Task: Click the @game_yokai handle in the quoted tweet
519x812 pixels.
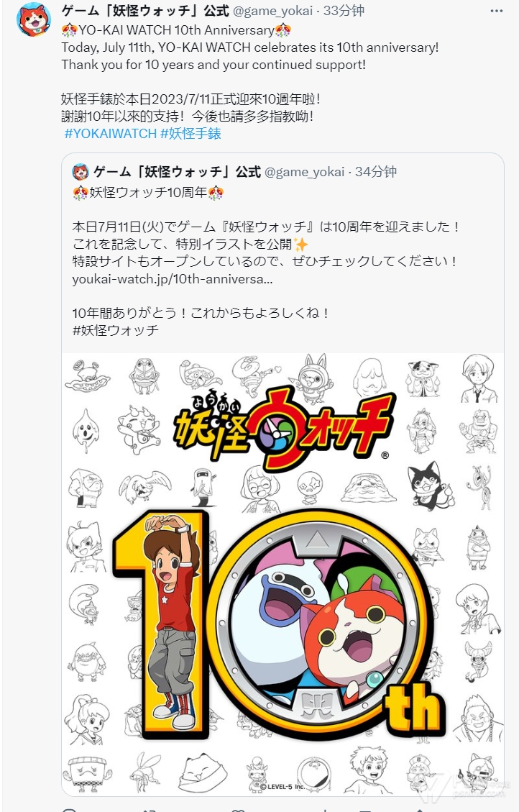Action: pyautogui.click(x=304, y=172)
